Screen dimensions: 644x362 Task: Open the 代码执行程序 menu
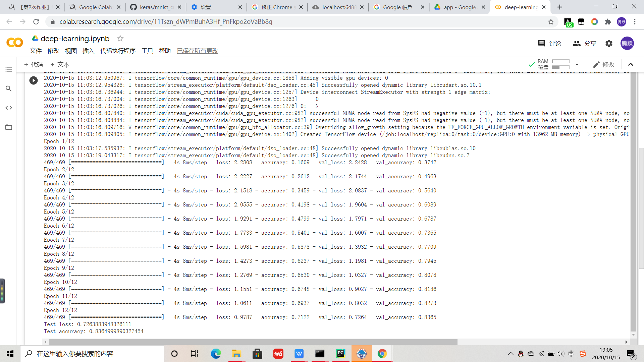point(118,51)
